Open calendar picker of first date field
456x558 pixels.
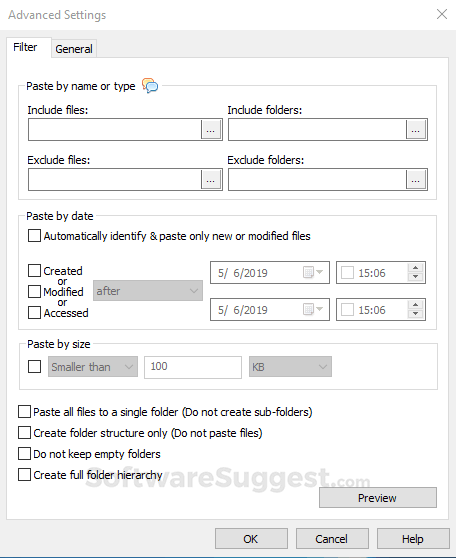(x=313, y=273)
